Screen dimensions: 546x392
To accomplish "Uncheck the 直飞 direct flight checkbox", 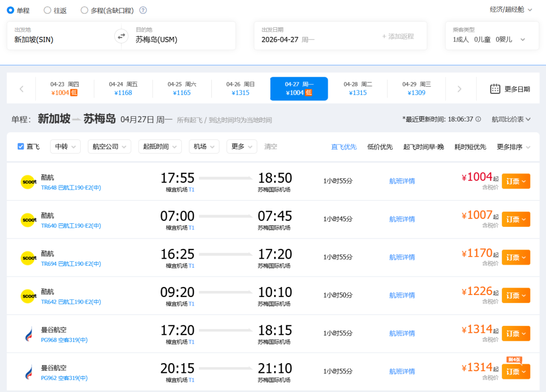I will coord(21,146).
